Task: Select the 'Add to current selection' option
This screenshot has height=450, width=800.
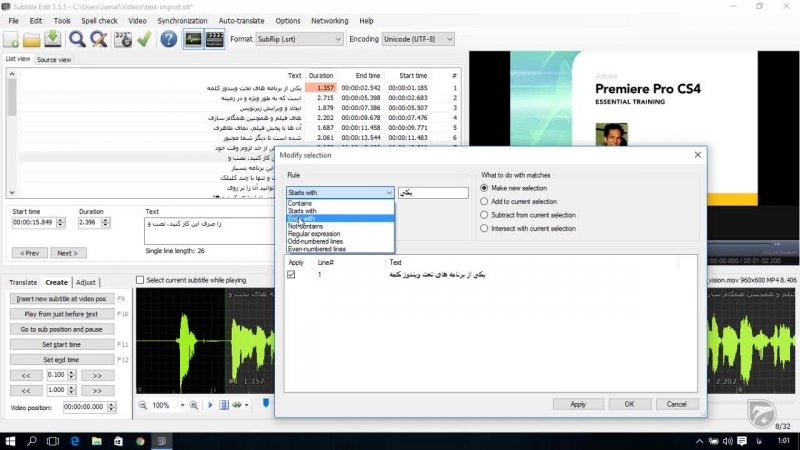Action: click(485, 201)
